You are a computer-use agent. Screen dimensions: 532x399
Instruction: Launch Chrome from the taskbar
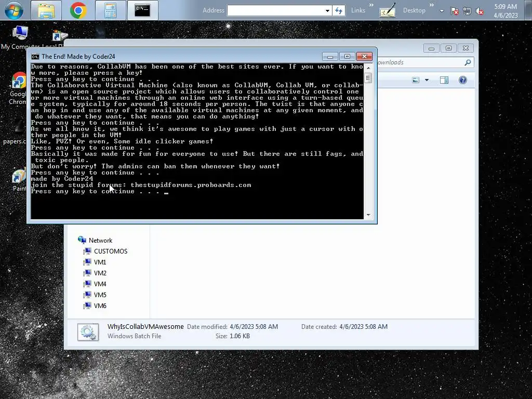click(78, 10)
